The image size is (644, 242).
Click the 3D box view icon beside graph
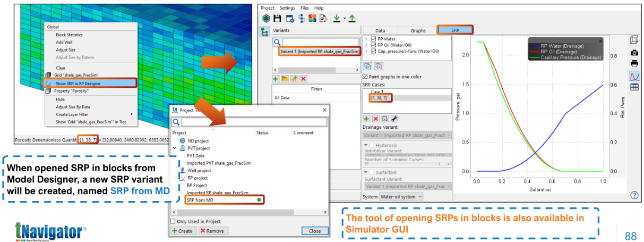[634, 40]
